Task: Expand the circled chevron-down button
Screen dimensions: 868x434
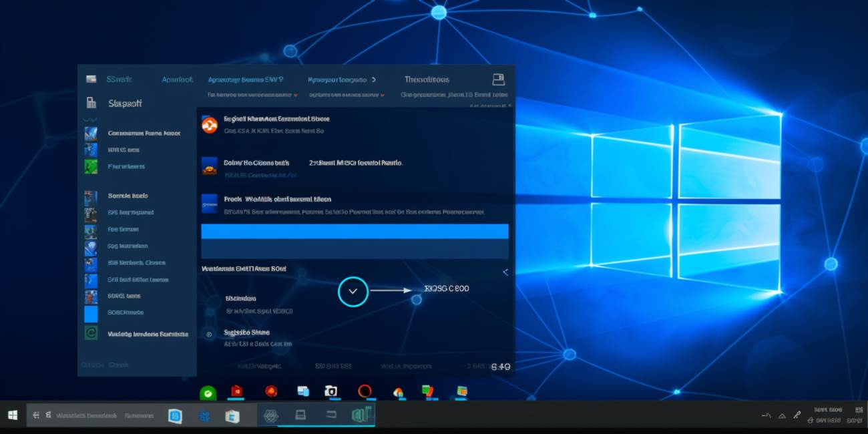Action: coord(353,291)
